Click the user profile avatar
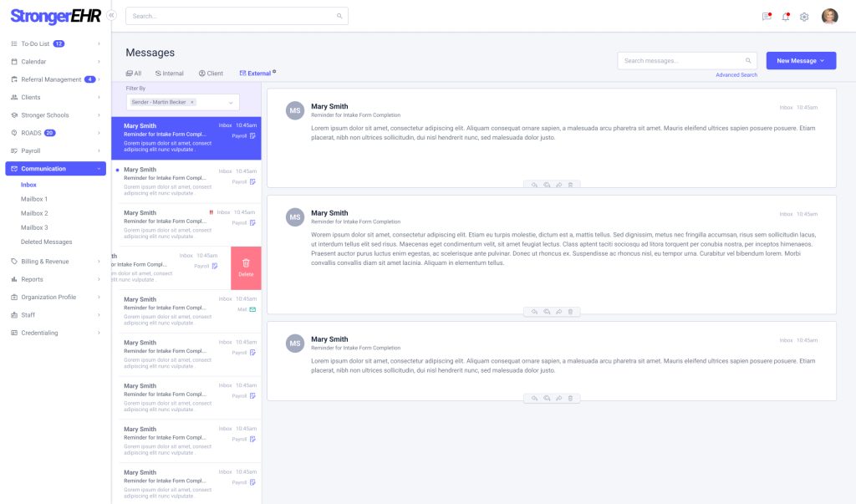This screenshot has height=504, width=856. click(829, 16)
